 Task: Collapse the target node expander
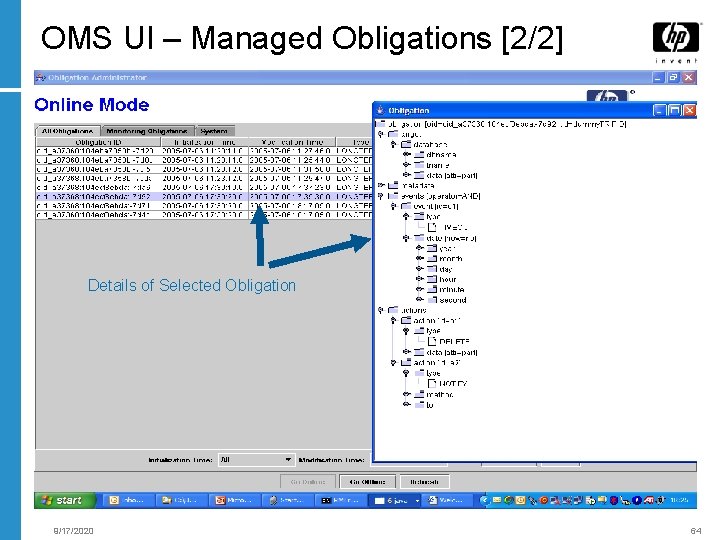click(380, 135)
